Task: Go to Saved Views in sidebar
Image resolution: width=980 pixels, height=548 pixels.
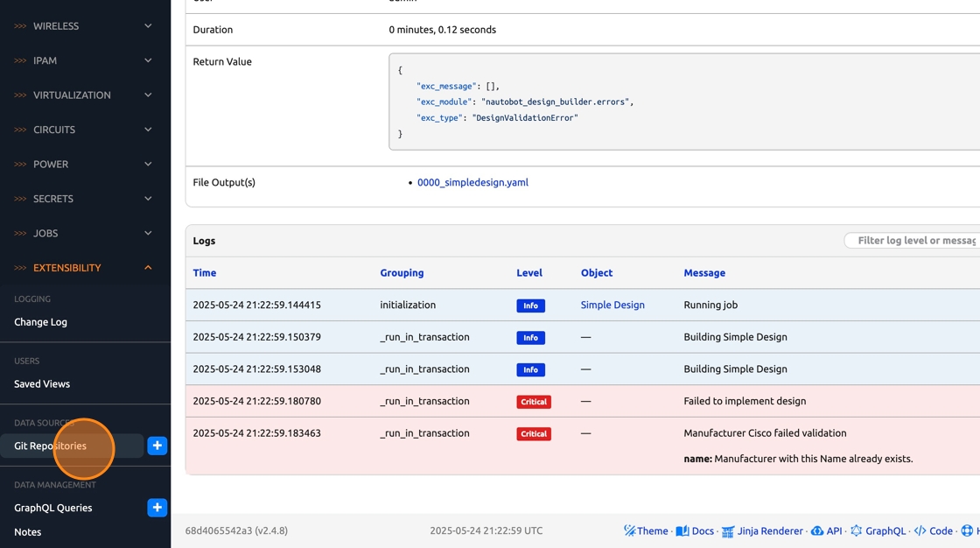Action: click(42, 383)
